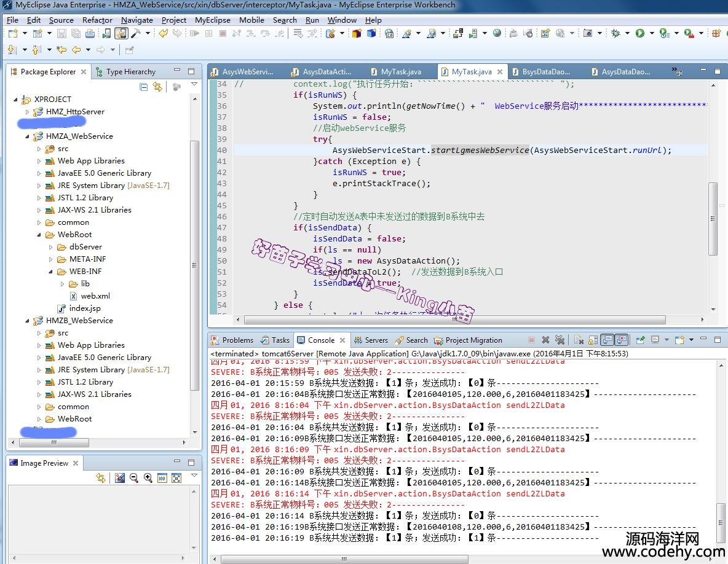Click the Open Web Browser globe icon
728x564 pixels.
pos(497,33)
